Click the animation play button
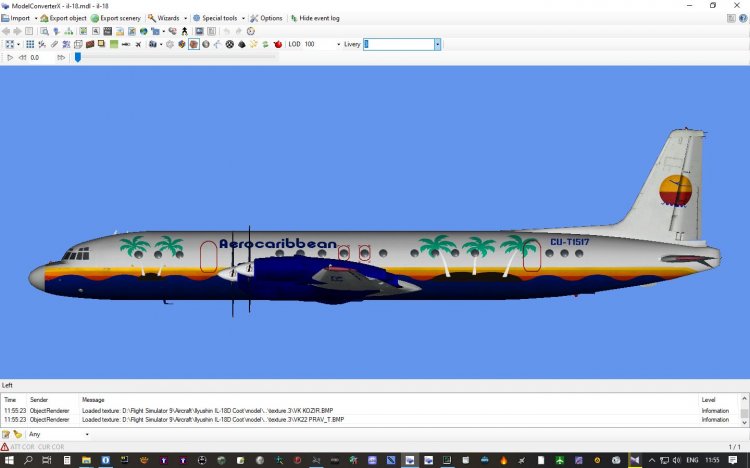Viewport: 750px width, 468px height. click(x=10, y=57)
